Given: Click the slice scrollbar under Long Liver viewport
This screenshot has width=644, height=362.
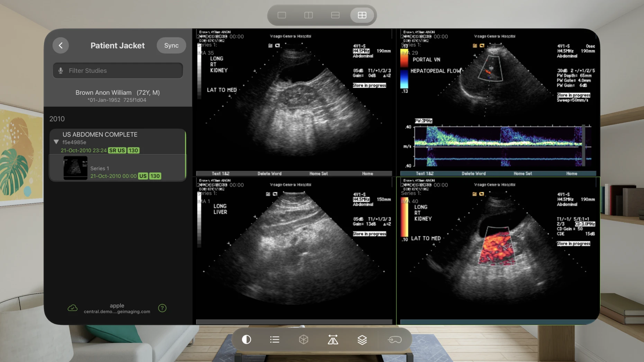Looking at the screenshot, I should click(294, 322).
